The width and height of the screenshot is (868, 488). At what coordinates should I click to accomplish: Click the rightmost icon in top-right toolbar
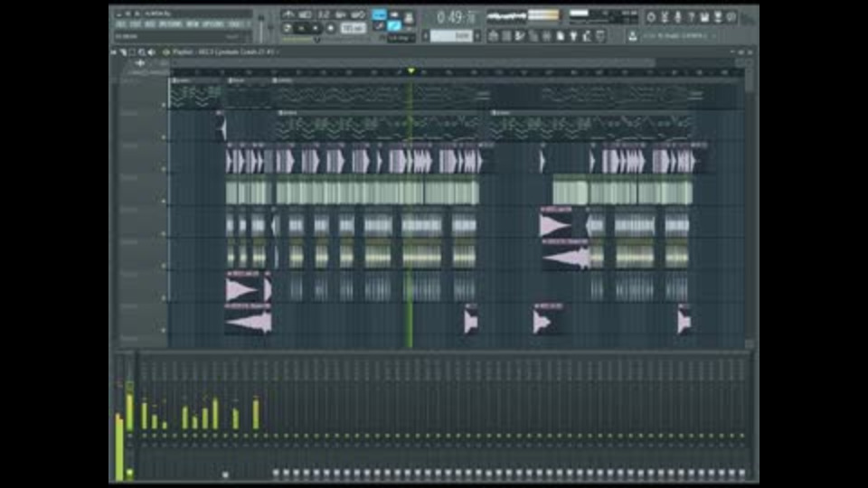pyautogui.click(x=731, y=17)
